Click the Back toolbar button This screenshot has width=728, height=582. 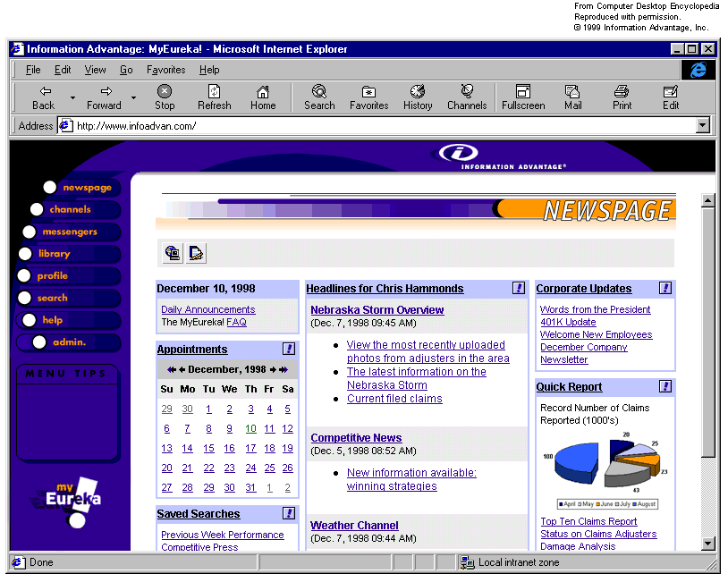[44, 98]
